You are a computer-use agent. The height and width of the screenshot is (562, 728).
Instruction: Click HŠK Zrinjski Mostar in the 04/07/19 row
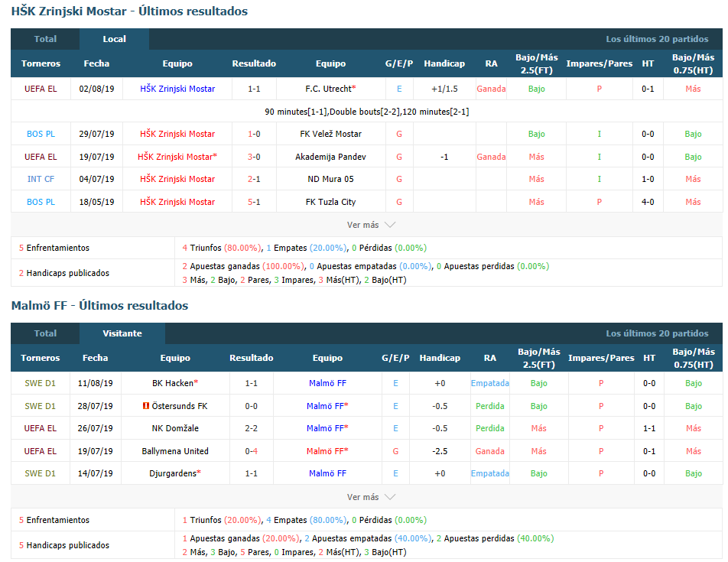[177, 179]
